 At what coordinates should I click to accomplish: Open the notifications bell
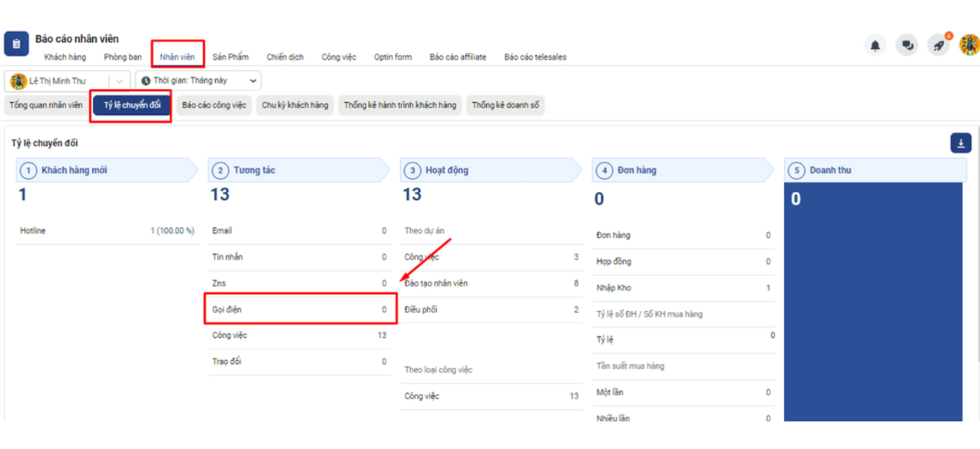[x=875, y=46]
